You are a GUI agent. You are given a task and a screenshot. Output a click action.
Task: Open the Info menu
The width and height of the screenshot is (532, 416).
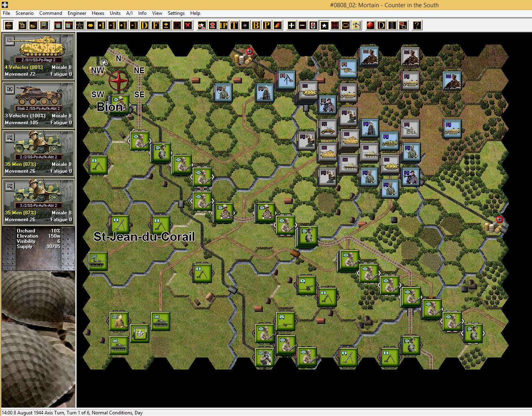pos(142,13)
